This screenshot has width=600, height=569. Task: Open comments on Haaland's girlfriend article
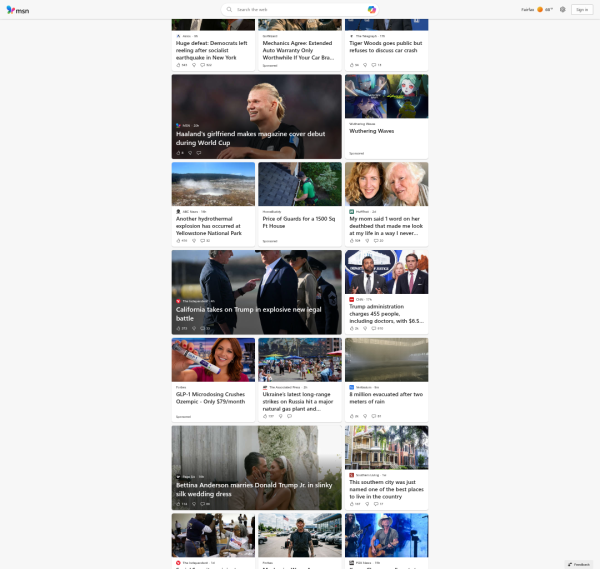199,153
